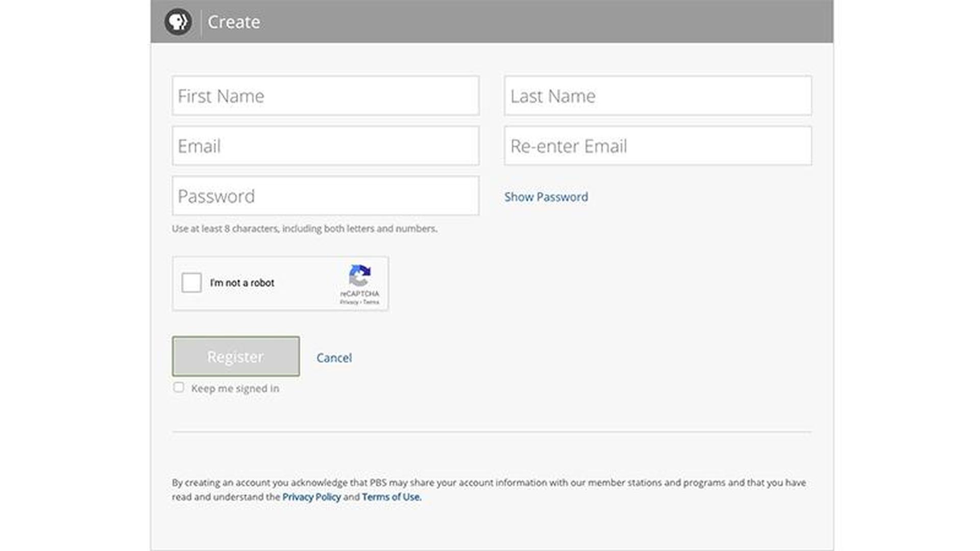Click the Re-enter Email field
Screen dimensions: 980x551
pyautogui.click(x=657, y=146)
